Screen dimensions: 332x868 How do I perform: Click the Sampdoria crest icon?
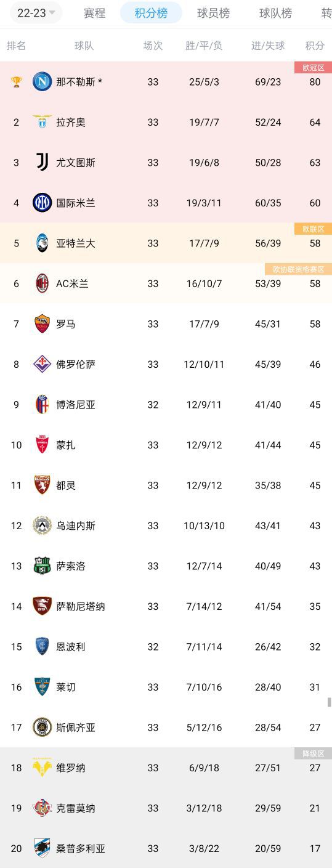[x=42, y=848]
